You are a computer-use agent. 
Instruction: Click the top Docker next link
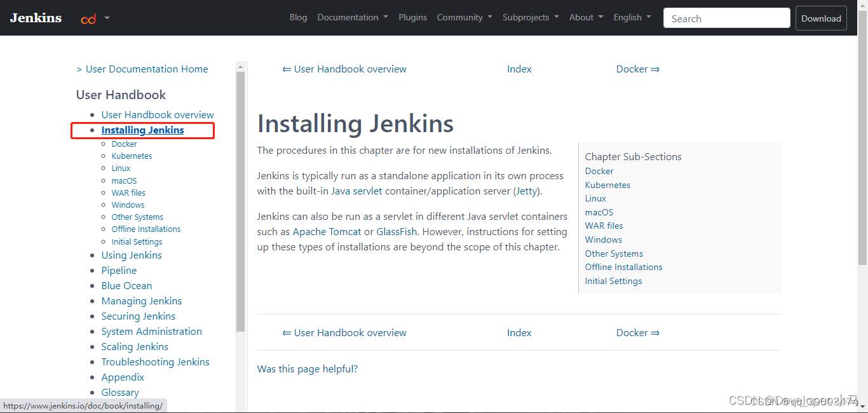638,69
